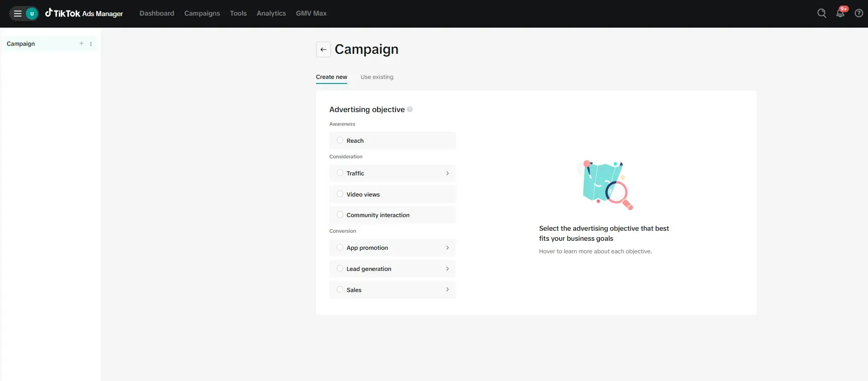Select Campaign item in left sidebar
This screenshot has height=381, width=868.
coord(21,44)
